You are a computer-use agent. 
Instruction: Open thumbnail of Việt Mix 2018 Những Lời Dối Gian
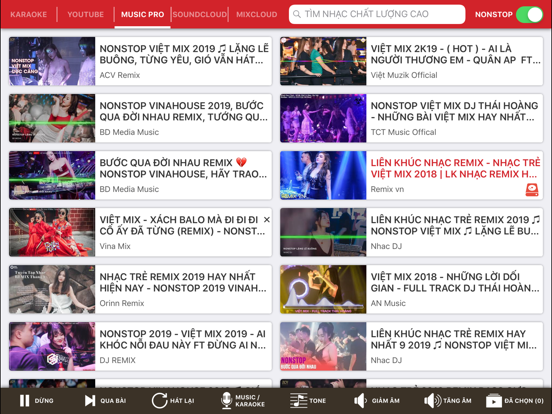(323, 289)
